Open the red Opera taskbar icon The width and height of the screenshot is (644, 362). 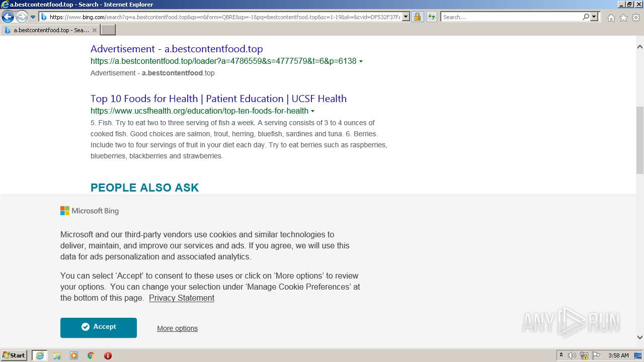pyautogui.click(x=108, y=355)
